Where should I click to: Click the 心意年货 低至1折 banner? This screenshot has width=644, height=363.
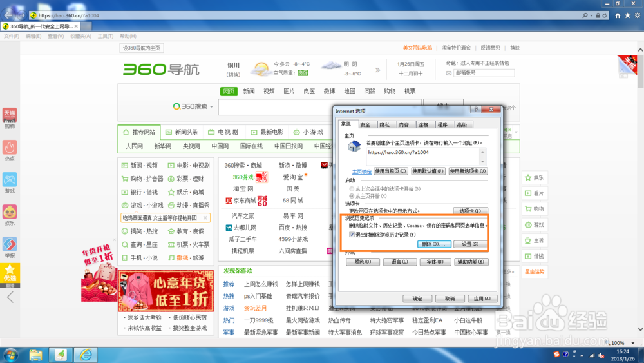pos(166,291)
